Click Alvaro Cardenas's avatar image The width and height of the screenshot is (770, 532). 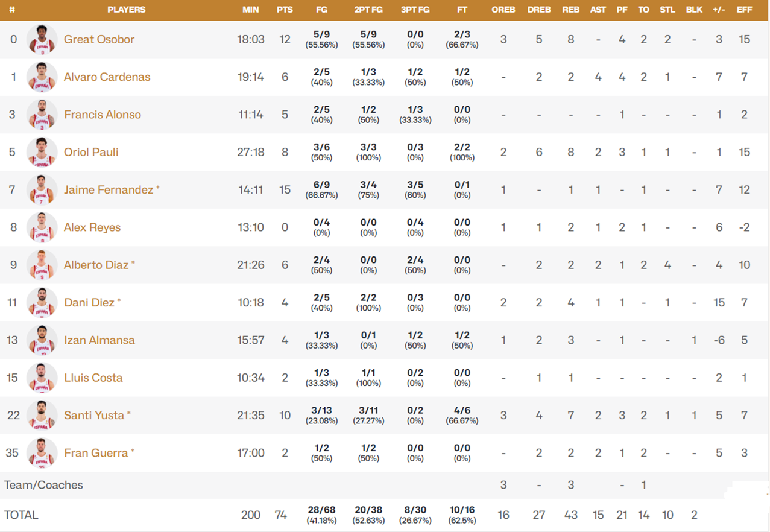[42, 77]
